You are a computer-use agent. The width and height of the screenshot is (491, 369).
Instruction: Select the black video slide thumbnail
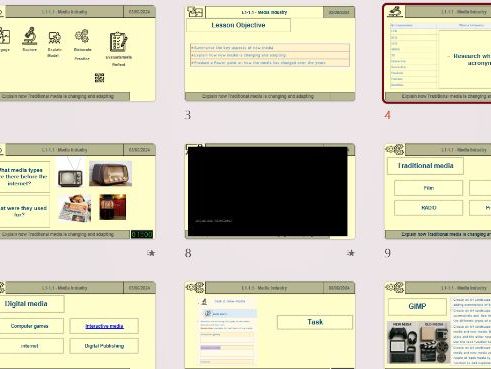pos(270,191)
